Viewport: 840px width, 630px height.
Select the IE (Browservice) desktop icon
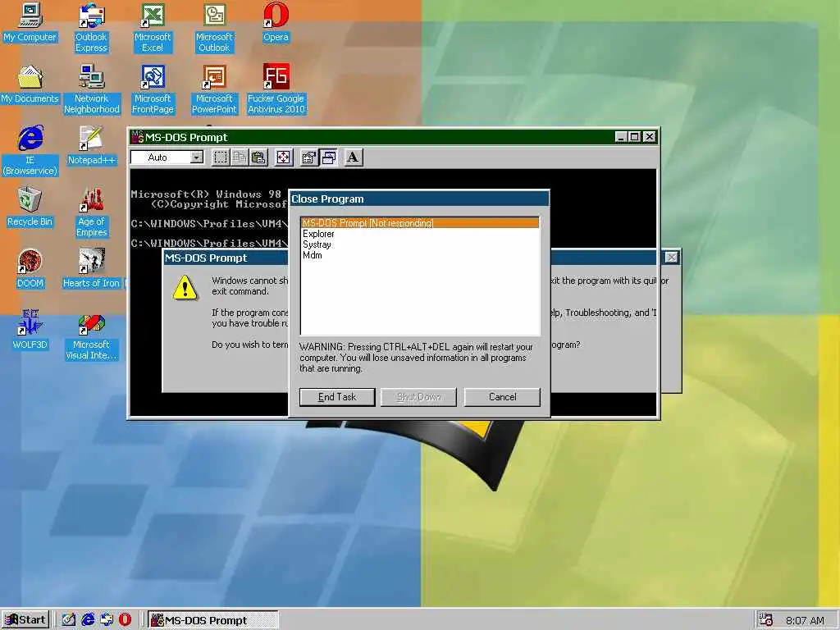point(30,151)
